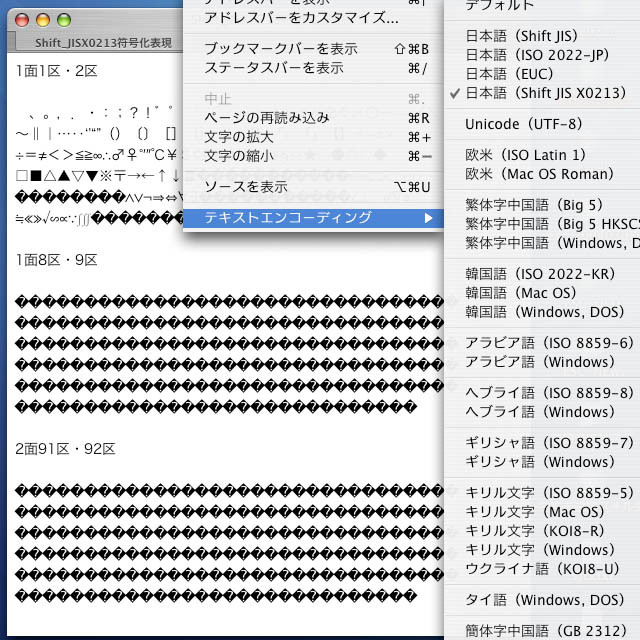The height and width of the screenshot is (640, 640).
Task: Expand the テキストエンコーディング submenu arrow
Action: pos(428,218)
